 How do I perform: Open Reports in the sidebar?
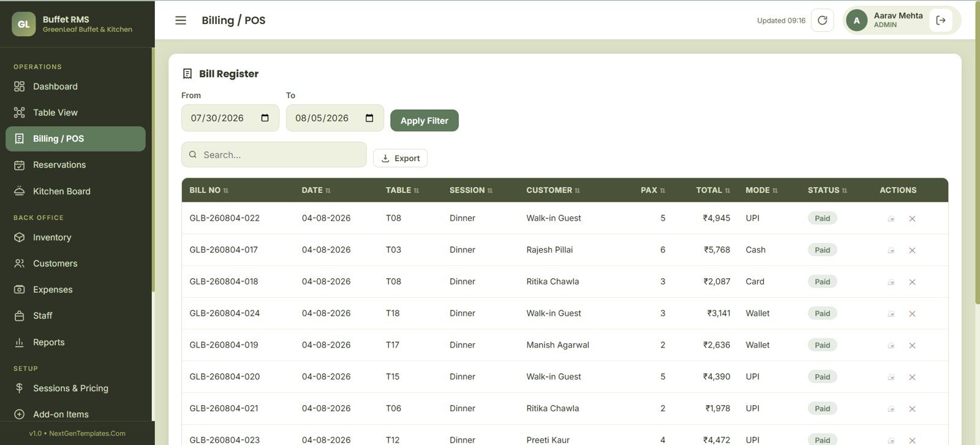coord(75,342)
